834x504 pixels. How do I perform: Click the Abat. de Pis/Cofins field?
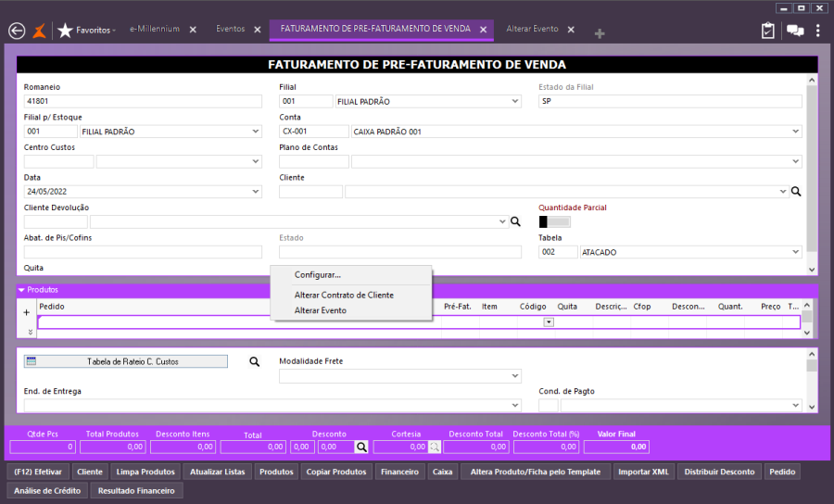click(x=143, y=252)
